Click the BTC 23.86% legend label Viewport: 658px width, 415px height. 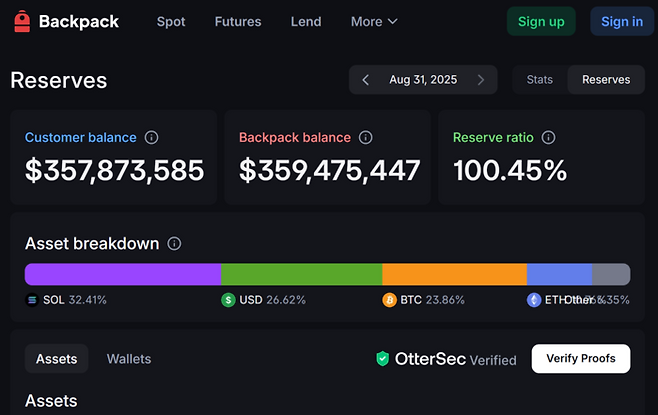tap(432, 300)
